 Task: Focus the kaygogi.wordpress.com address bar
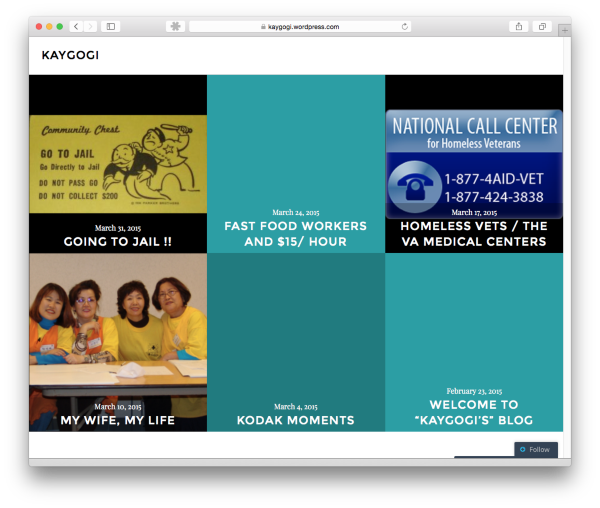(300, 26)
